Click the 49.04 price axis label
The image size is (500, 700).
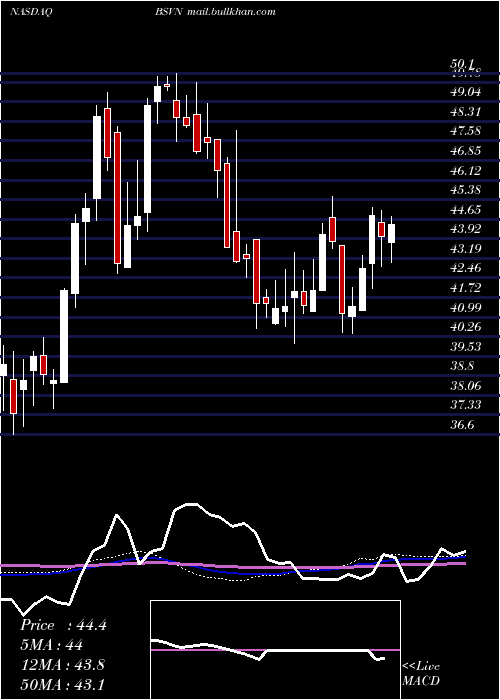(x=466, y=92)
